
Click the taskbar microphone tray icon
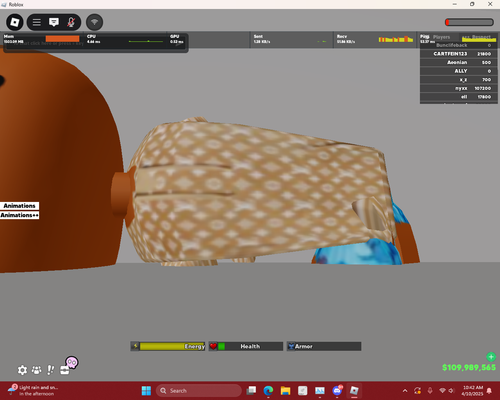430,391
